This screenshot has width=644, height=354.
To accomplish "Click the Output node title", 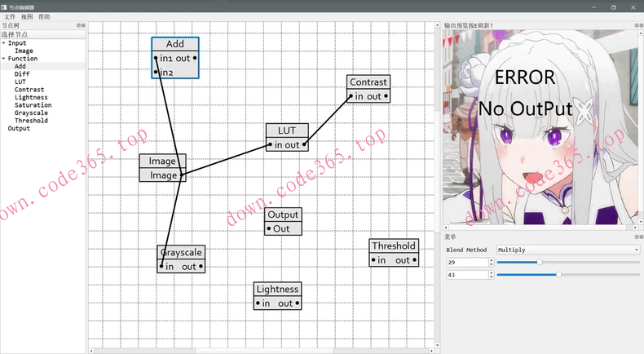I will (283, 215).
